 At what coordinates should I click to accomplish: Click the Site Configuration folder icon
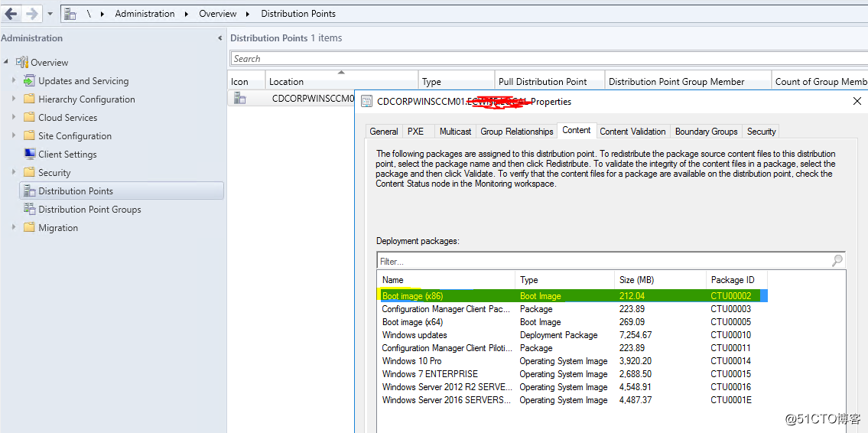click(x=29, y=135)
